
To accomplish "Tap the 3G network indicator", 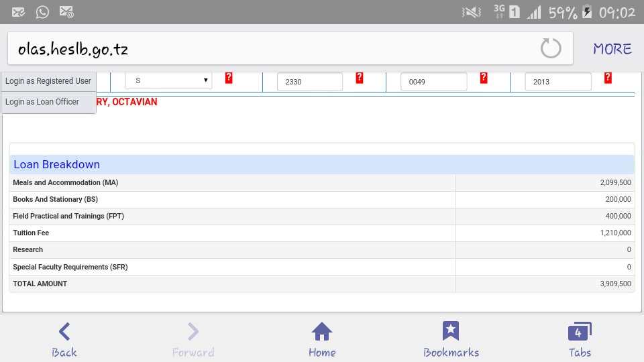I will 499,11.
